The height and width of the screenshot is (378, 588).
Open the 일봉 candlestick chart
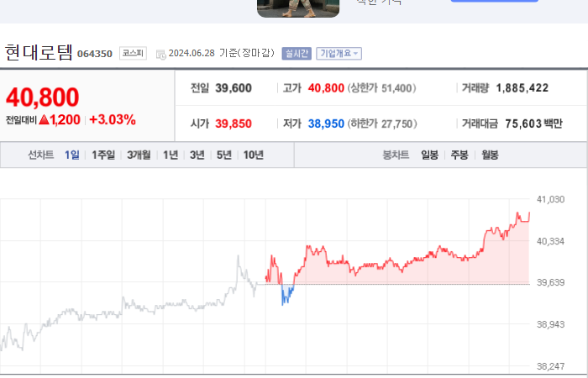(x=430, y=155)
